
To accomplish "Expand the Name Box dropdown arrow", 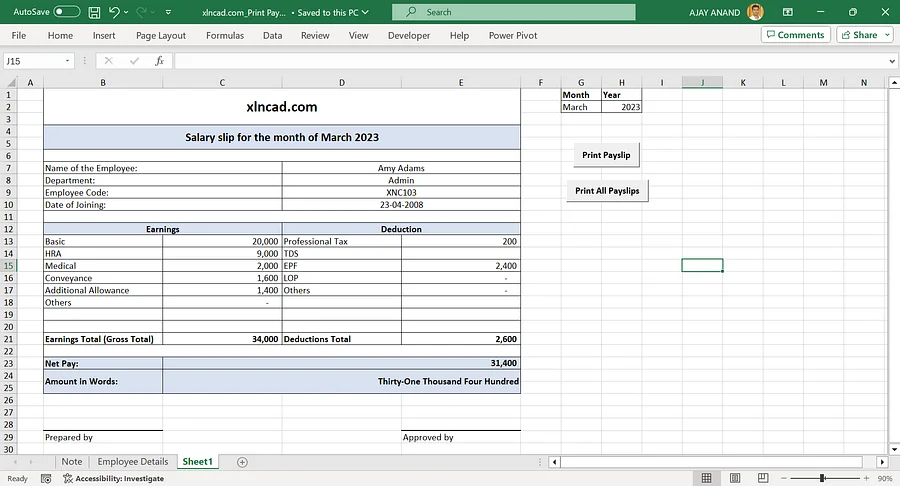I will coord(67,61).
